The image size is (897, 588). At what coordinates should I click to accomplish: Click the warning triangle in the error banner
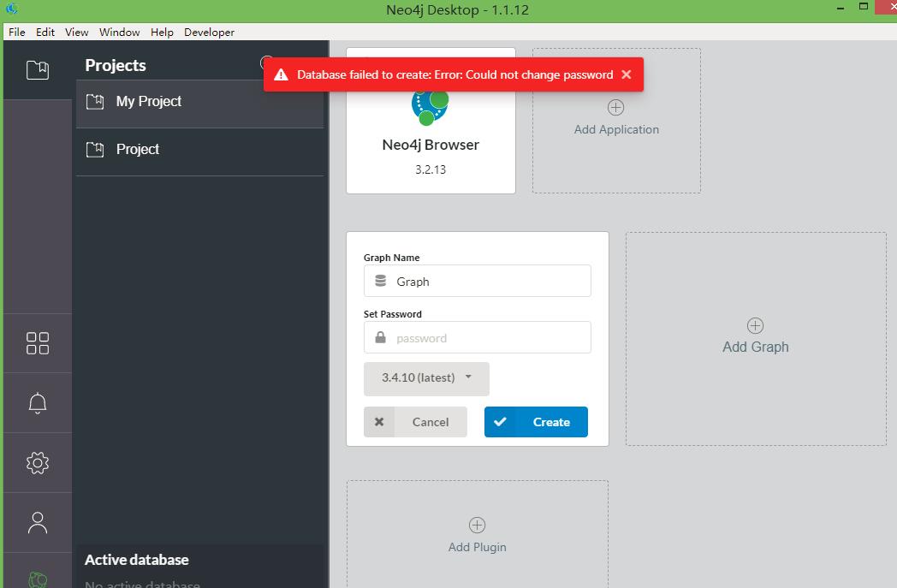[x=281, y=75]
